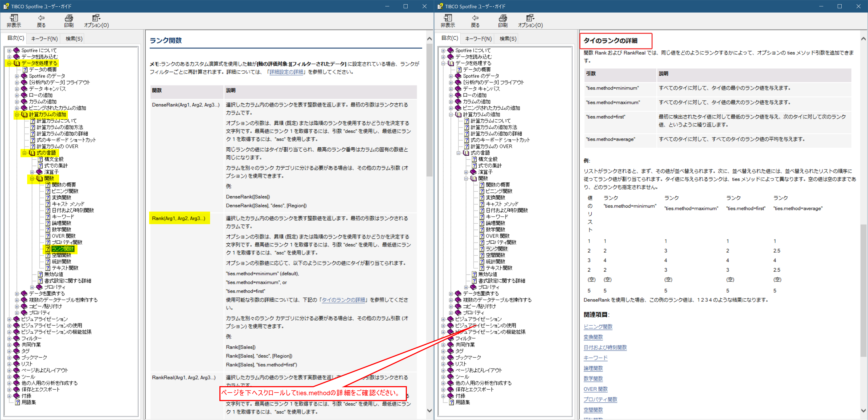
Task: Open 変換関数 related link in right window
Action: point(593,337)
